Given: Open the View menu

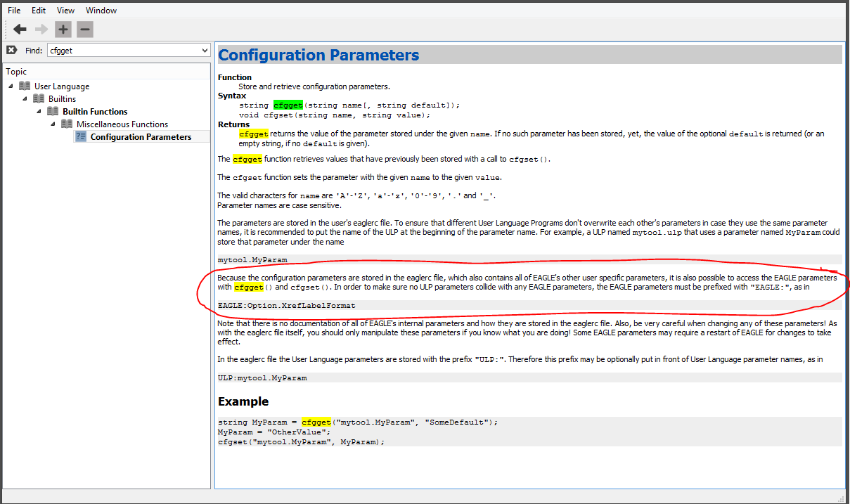Looking at the screenshot, I should tap(65, 11).
